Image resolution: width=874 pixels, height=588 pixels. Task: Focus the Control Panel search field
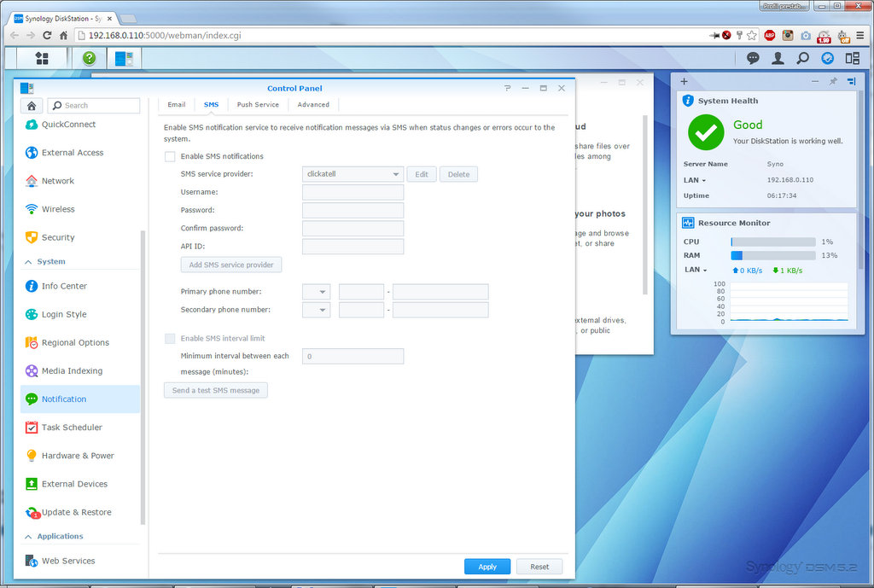click(94, 105)
